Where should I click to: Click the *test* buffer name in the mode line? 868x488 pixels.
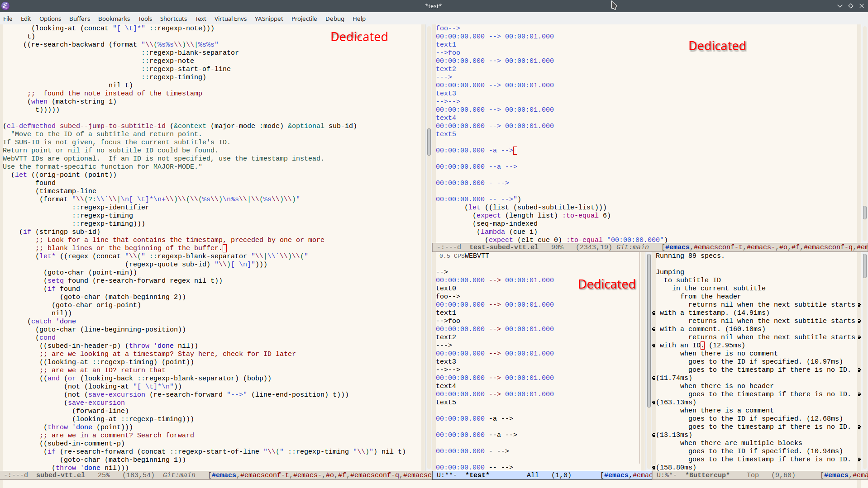477,475
